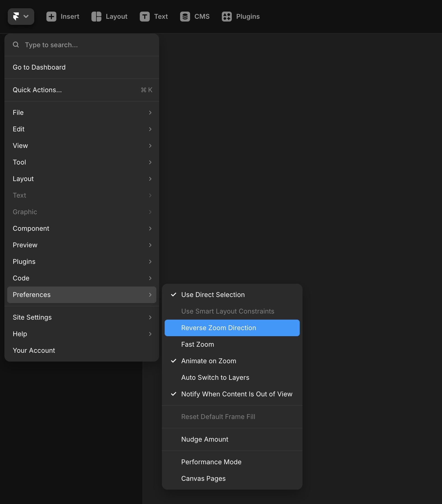
Task: Click the Plugins toolbar label
Action: [248, 17]
